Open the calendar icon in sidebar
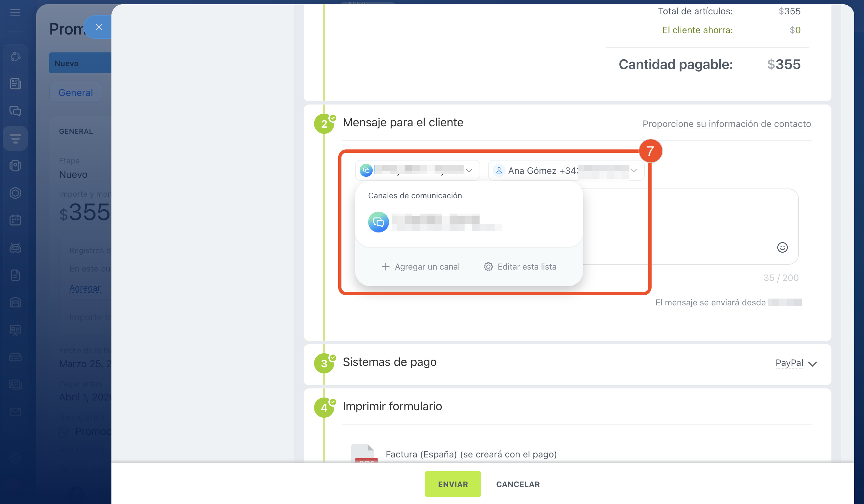The height and width of the screenshot is (504, 864). pyautogui.click(x=15, y=220)
